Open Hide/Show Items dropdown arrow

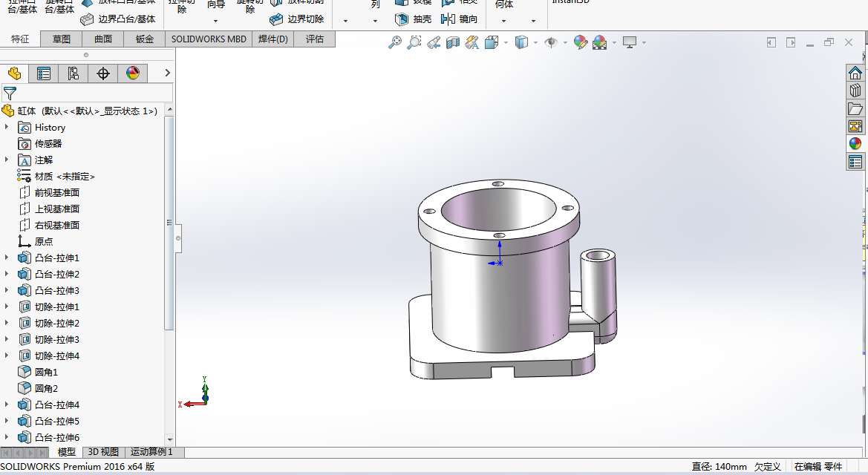coord(565,42)
